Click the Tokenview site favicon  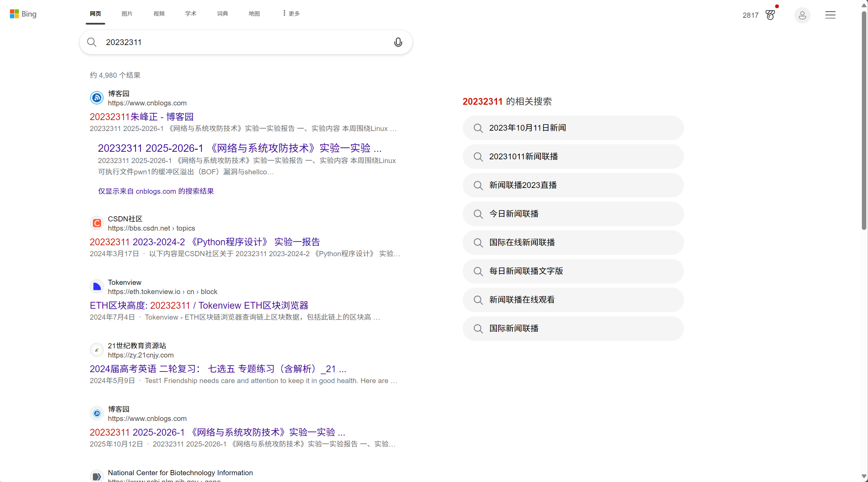(97, 287)
